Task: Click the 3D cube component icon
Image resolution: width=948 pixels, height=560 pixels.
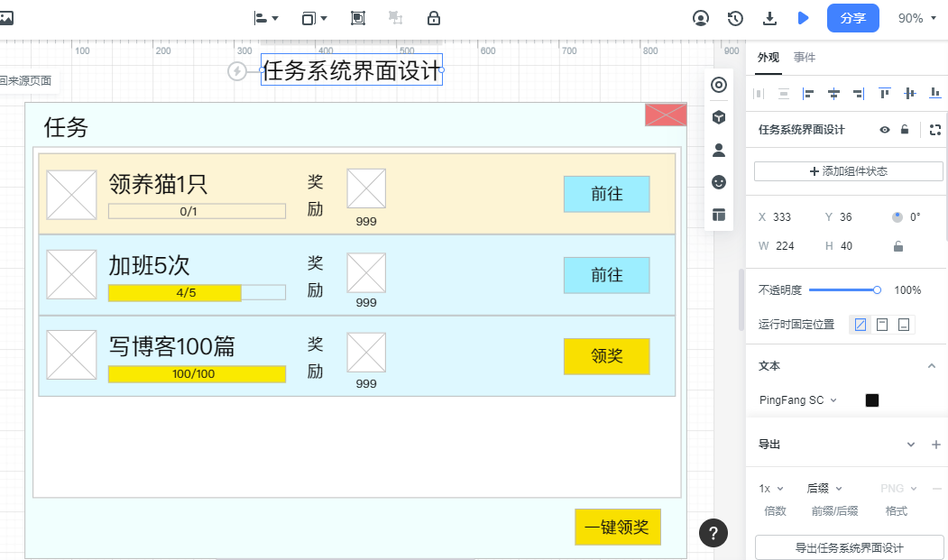Action: (719, 117)
